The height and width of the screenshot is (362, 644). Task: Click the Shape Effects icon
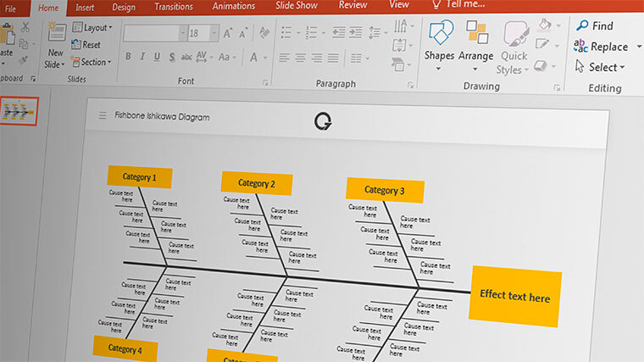click(541, 65)
